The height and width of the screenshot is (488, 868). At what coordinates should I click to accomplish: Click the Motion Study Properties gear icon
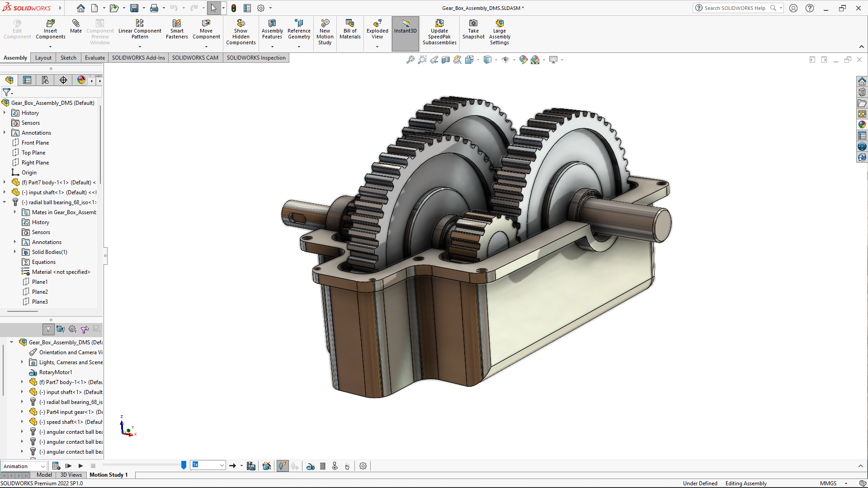tap(363, 466)
